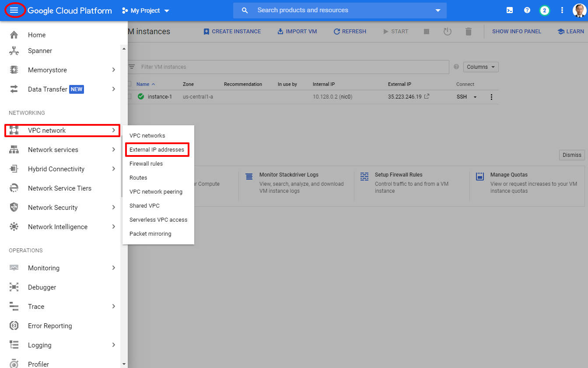Image resolution: width=588 pixels, height=368 pixels.
Task: Open external IP link icon for instance-1
Action: click(427, 96)
